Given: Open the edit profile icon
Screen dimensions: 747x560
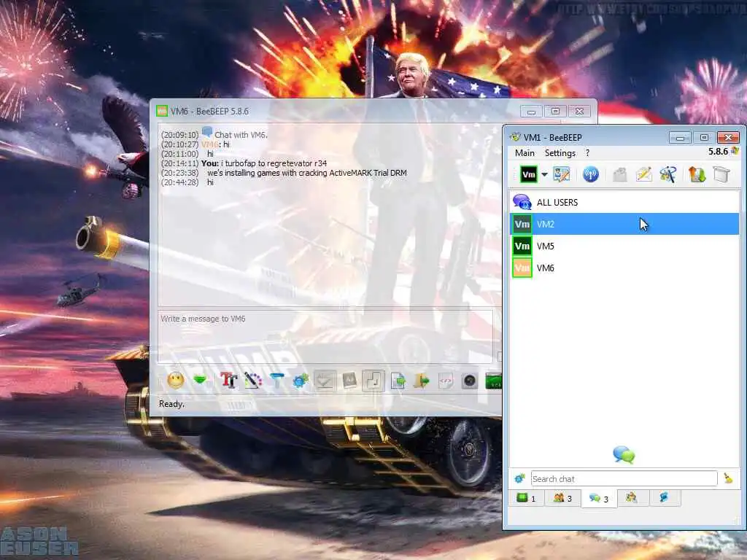Looking at the screenshot, I should point(562,174).
